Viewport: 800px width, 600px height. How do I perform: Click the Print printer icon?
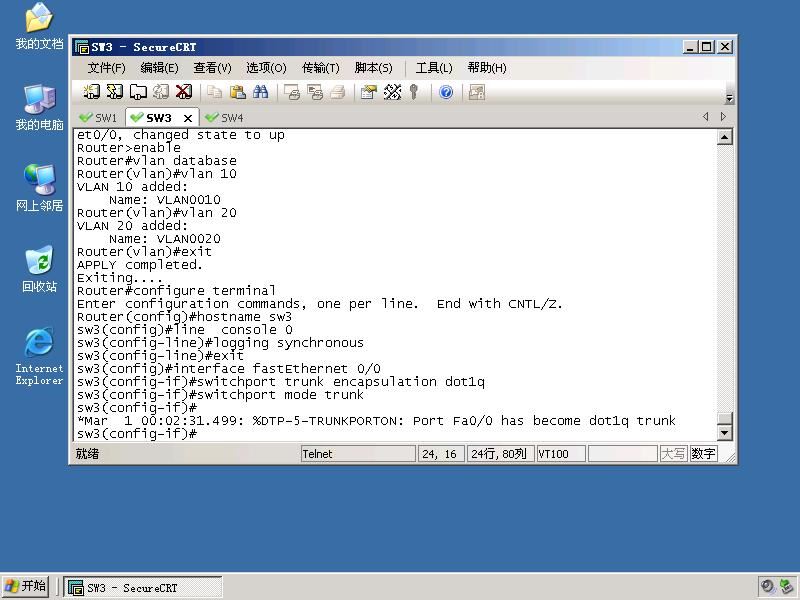point(338,92)
